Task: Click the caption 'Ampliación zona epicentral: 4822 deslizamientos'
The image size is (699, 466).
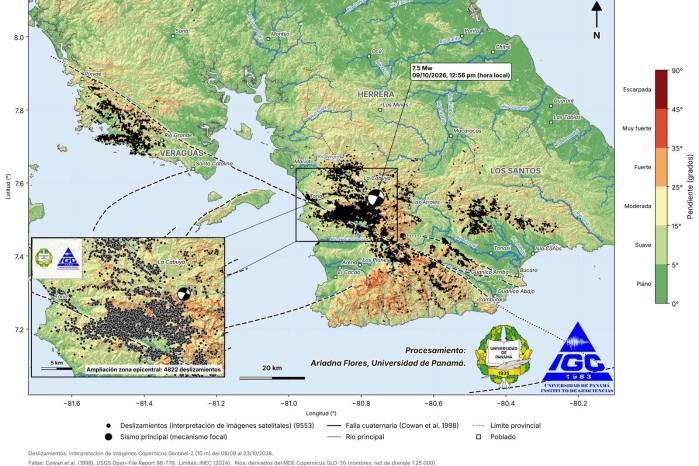Action: coord(153,370)
